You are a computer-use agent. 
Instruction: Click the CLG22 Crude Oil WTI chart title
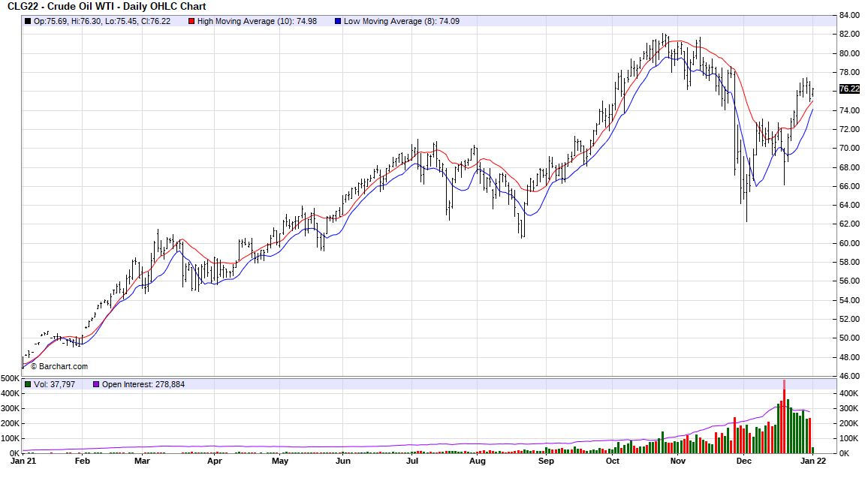pos(107,7)
